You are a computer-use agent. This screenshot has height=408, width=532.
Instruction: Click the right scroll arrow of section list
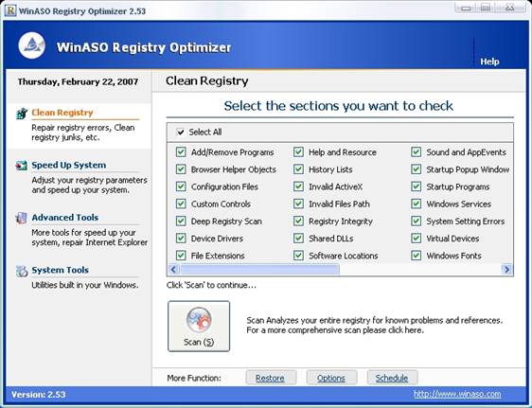click(506, 270)
